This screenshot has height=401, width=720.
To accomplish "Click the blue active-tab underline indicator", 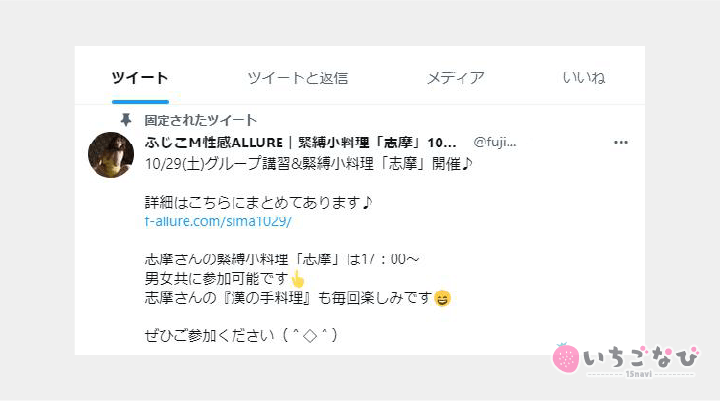I will 140,102.
